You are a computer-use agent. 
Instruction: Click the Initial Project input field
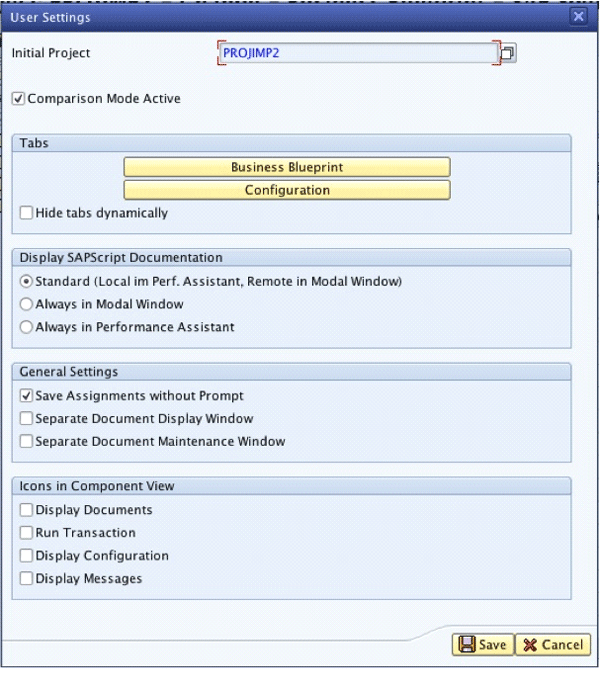tap(356, 54)
